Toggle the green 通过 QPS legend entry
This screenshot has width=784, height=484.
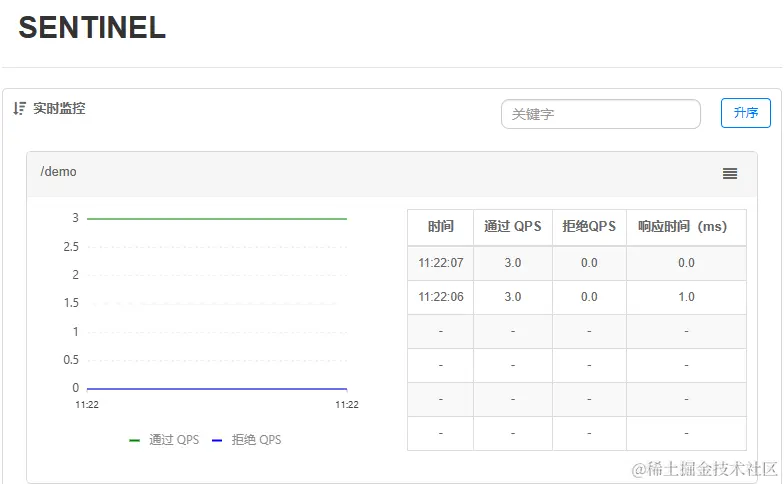164,440
